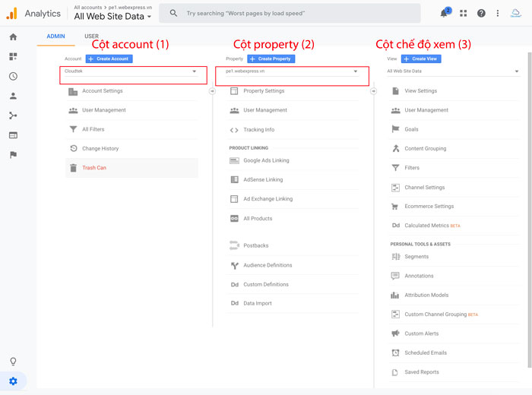Click the Create Account button
This screenshot has height=395, width=532.
coord(109,58)
